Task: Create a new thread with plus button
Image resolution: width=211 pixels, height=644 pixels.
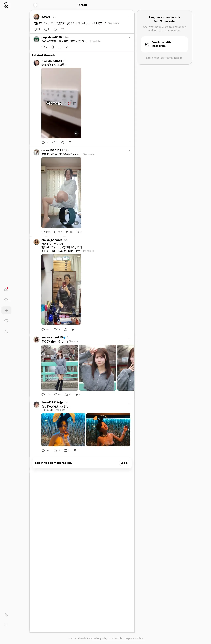Action: 6,310
